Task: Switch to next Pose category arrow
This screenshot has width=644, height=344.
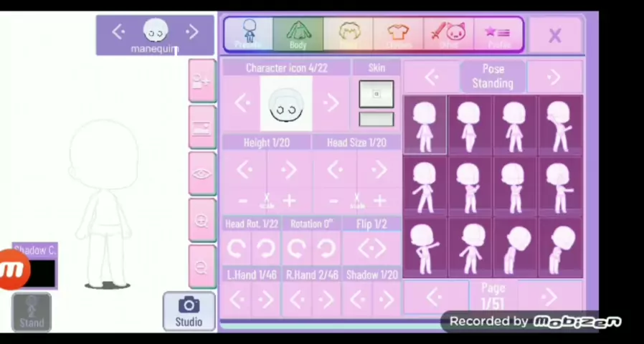Action: (554, 77)
